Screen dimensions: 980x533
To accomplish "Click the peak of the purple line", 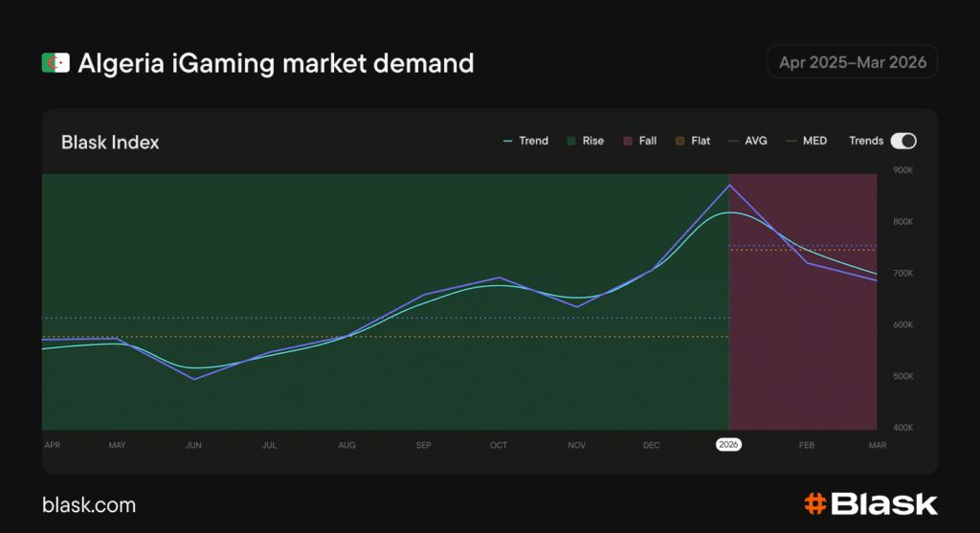I will coord(729,185).
